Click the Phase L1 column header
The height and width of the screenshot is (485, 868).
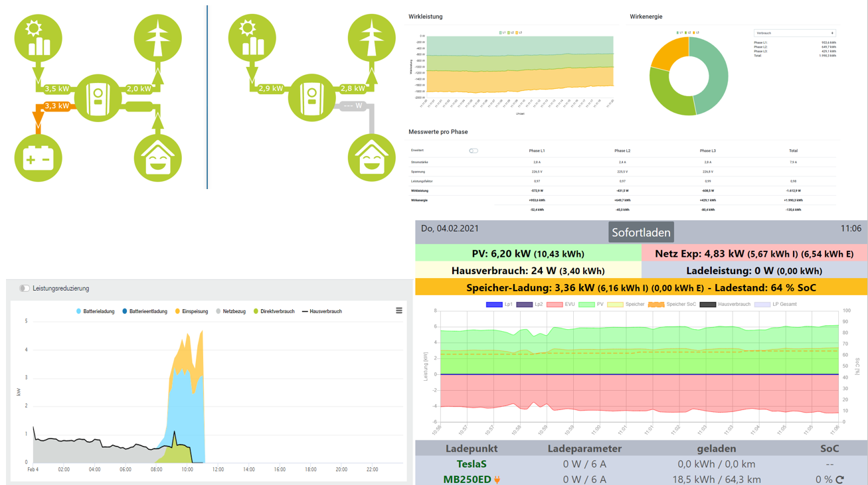tap(537, 151)
